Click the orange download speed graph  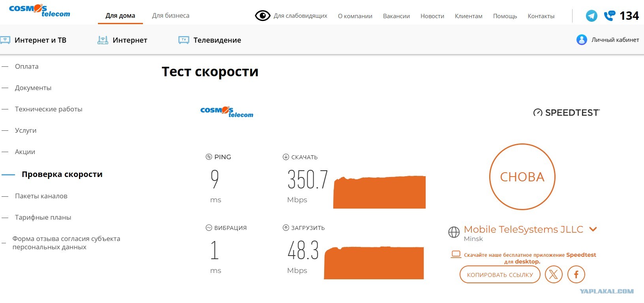[379, 192]
